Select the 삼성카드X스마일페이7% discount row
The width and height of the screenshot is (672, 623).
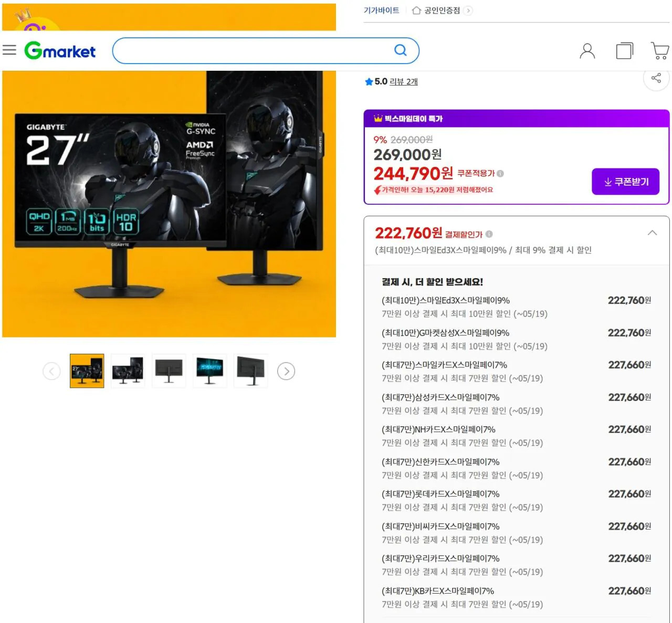point(516,404)
